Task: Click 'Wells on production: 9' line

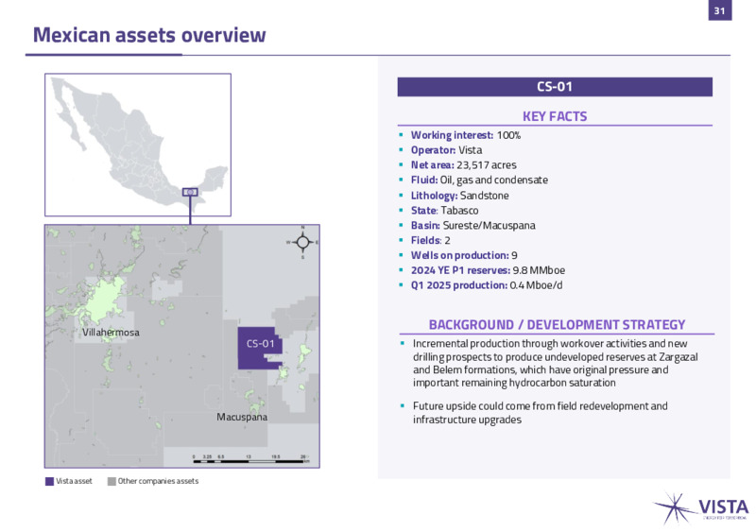Action: 464,255
